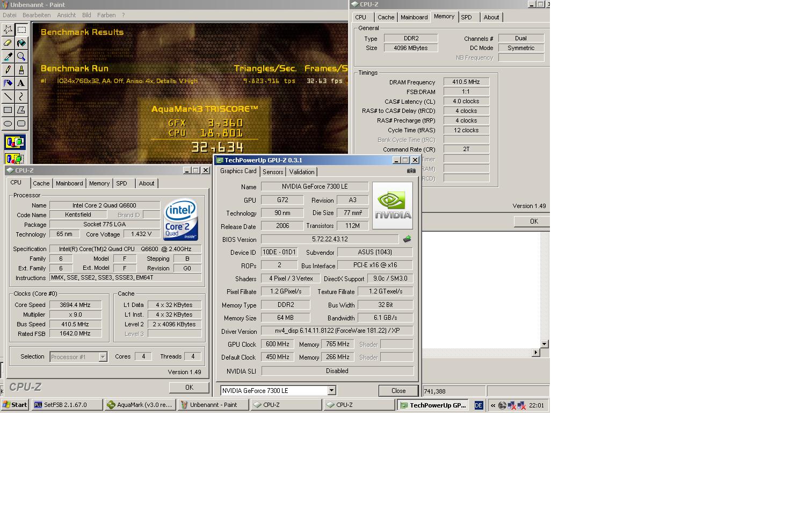Open the Bild menu in Paint
812x508 pixels.
click(86, 15)
